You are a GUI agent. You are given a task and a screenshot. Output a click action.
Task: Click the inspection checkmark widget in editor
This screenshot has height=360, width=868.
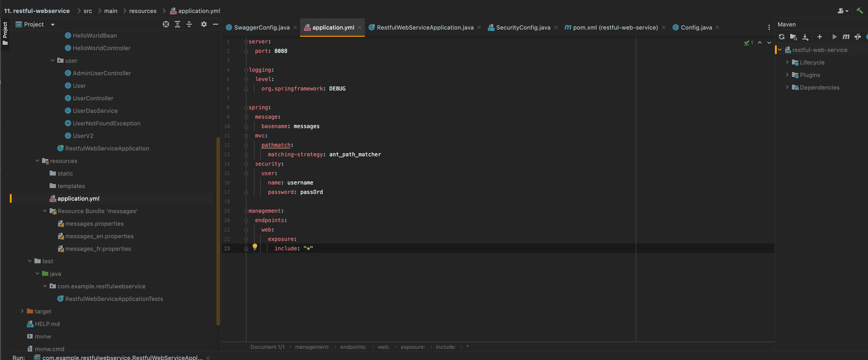[x=749, y=43]
